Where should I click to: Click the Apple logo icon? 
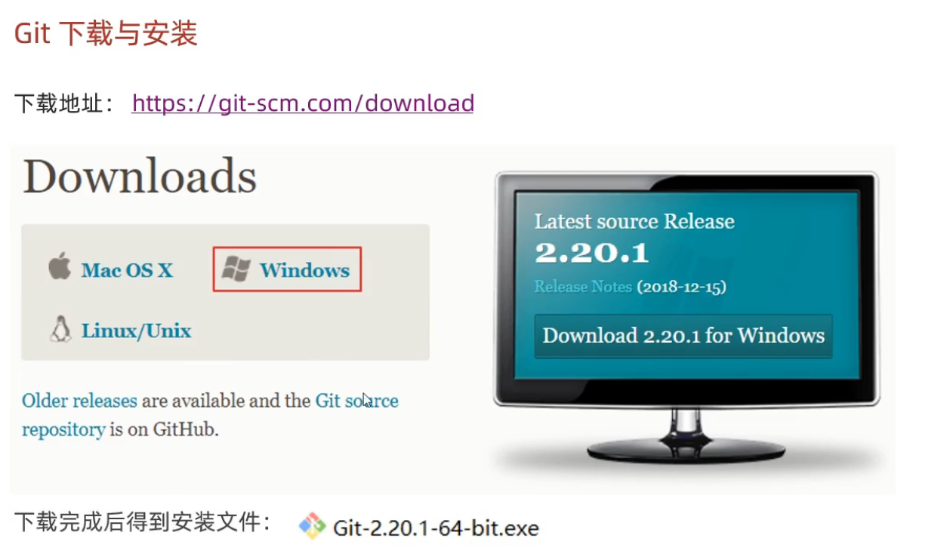(60, 267)
